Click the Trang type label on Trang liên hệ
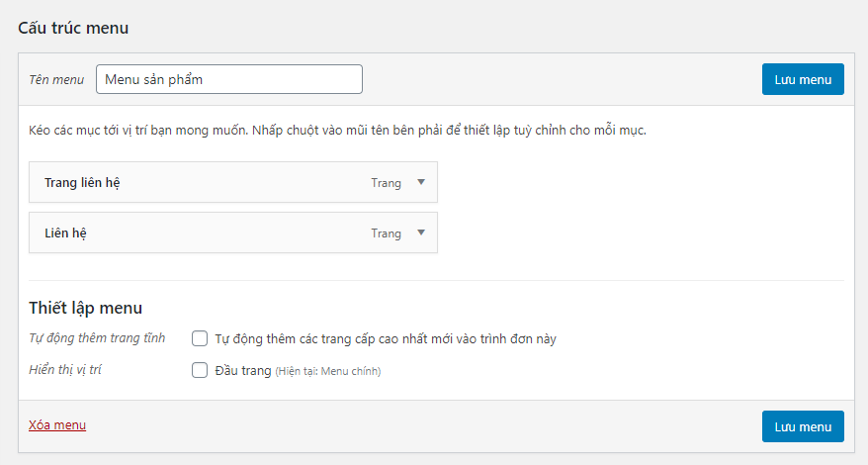The width and height of the screenshot is (868, 465). 386,183
